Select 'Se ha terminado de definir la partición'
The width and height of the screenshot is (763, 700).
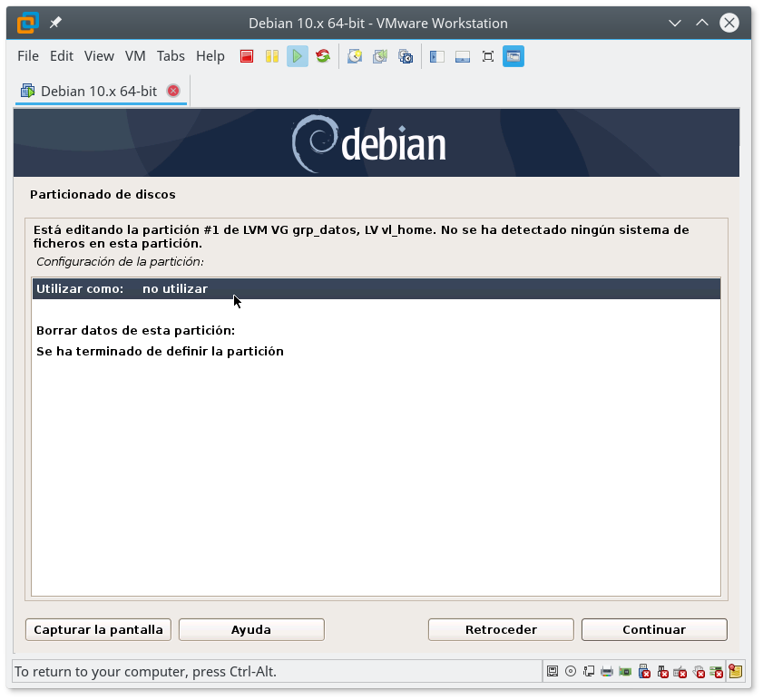tap(377, 351)
